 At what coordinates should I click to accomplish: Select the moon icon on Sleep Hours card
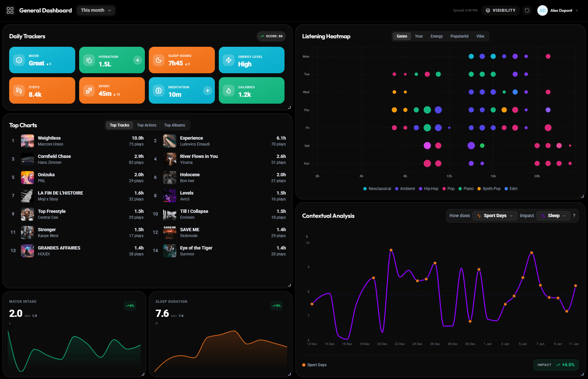(158, 60)
